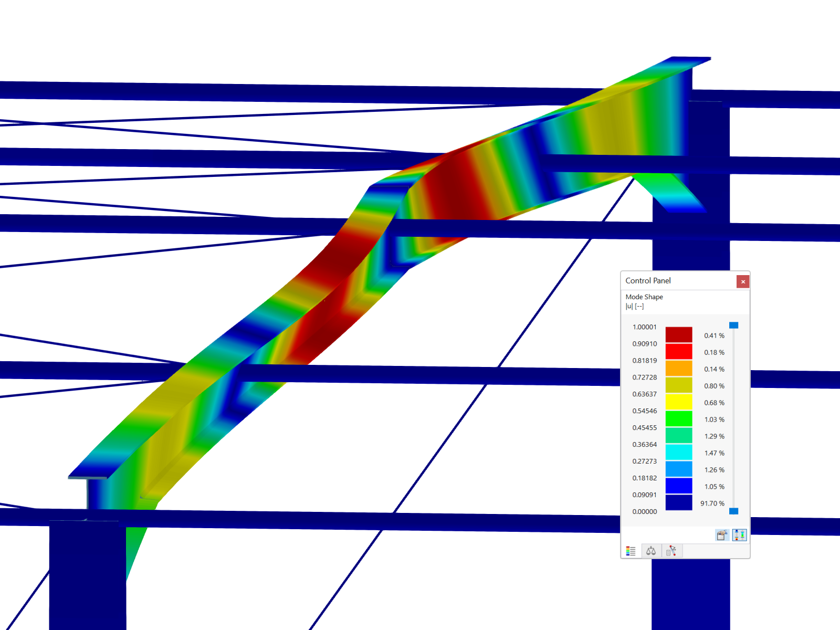Click the |u| [--] unit label
The width and height of the screenshot is (840, 630).
(635, 307)
